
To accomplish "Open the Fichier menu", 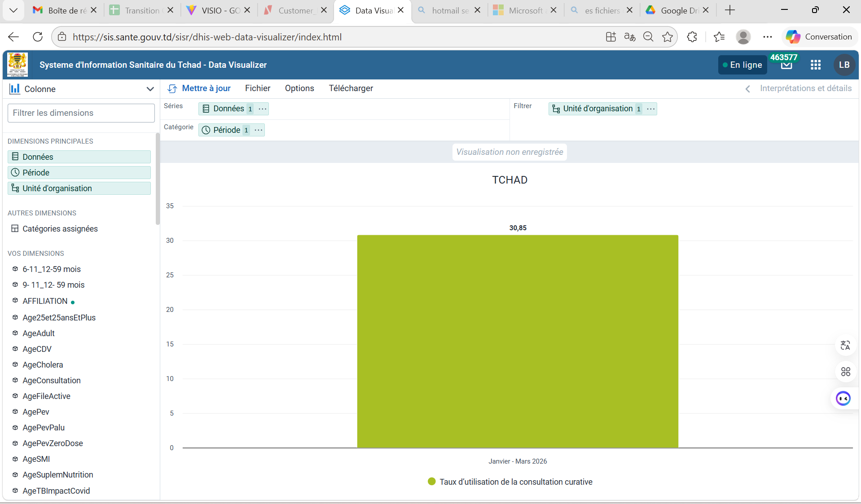I will click(x=258, y=88).
